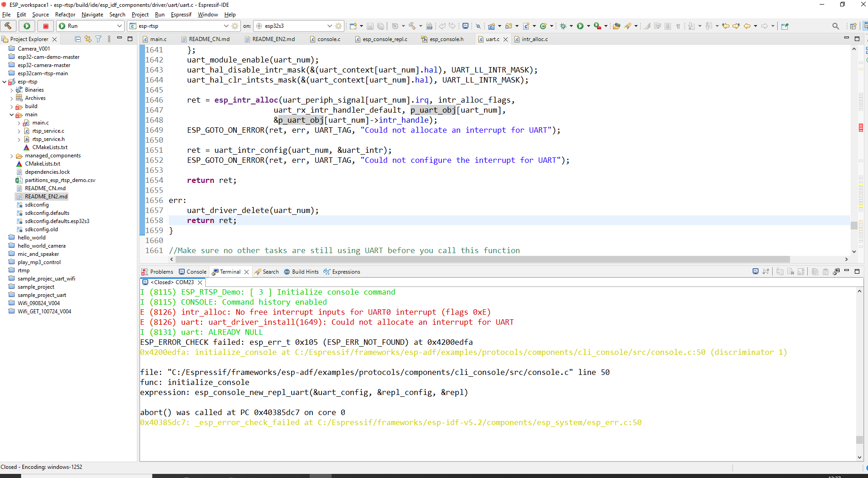The image size is (868, 478).
Task: Click Collapse All in Project Explorer
Action: 78,39
